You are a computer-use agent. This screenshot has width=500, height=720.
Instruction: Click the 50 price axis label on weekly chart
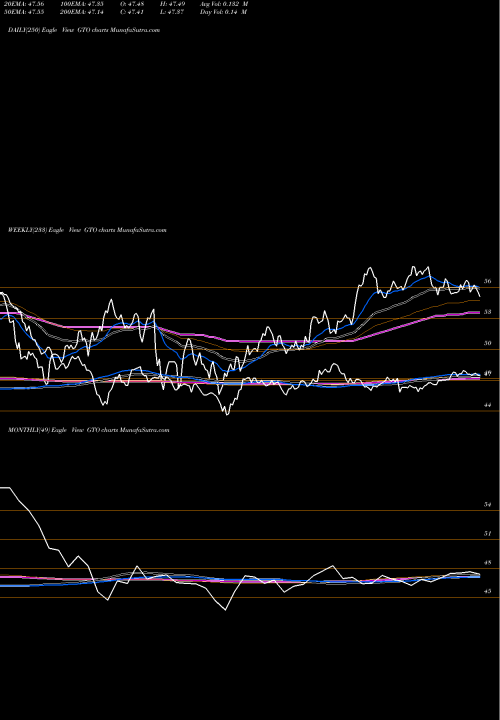489,343
